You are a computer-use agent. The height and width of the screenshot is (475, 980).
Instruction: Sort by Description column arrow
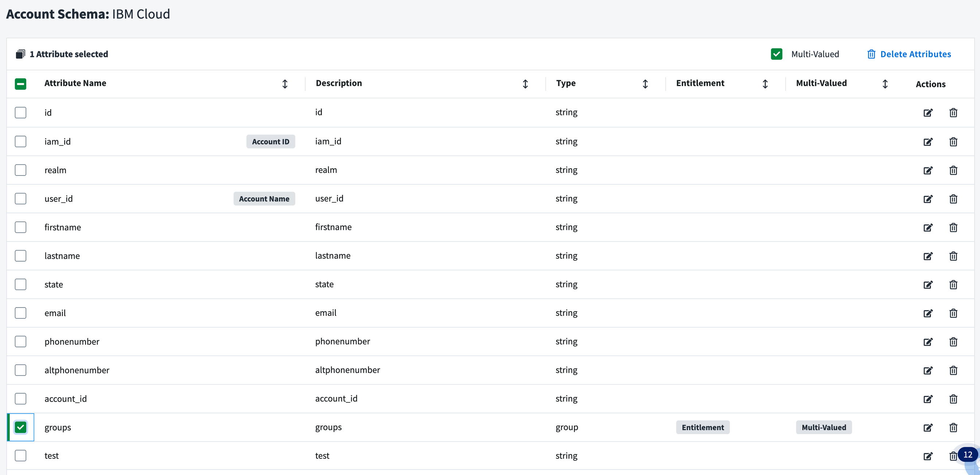tap(525, 84)
